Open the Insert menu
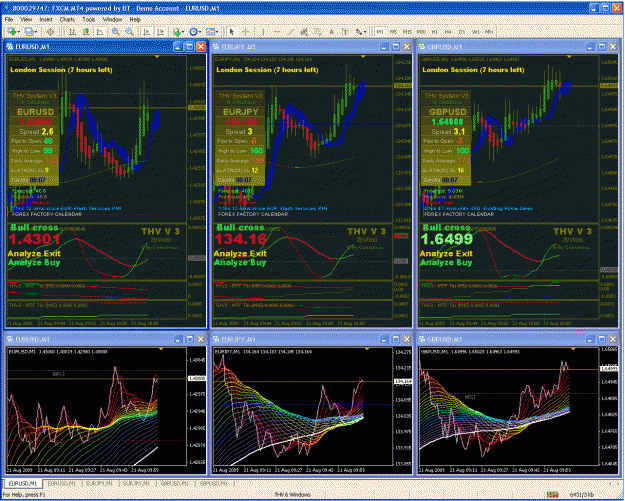Image resolution: width=625 pixels, height=501 pixels. [x=46, y=19]
